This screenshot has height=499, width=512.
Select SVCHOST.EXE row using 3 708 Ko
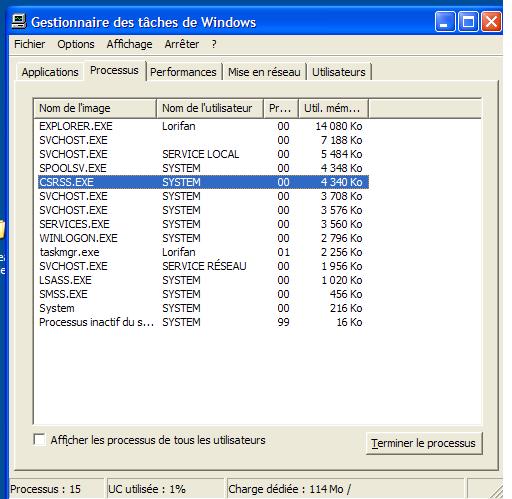203,196
